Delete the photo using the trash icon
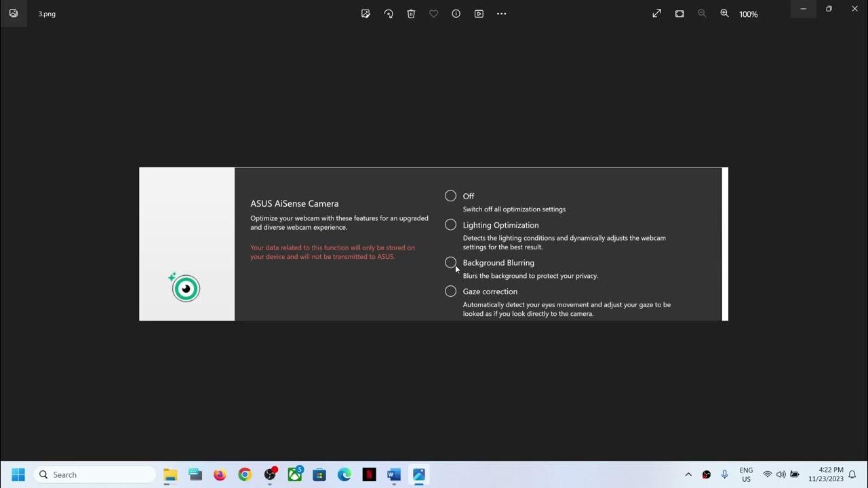 click(411, 14)
